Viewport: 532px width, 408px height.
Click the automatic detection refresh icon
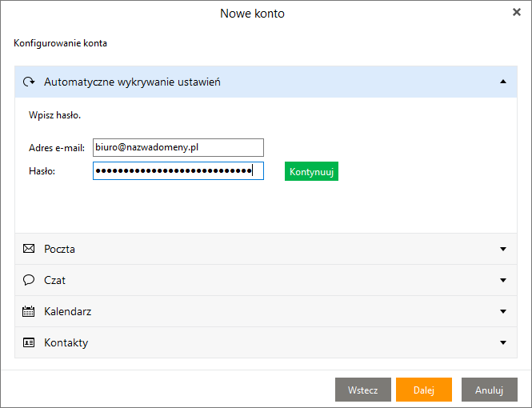point(29,82)
